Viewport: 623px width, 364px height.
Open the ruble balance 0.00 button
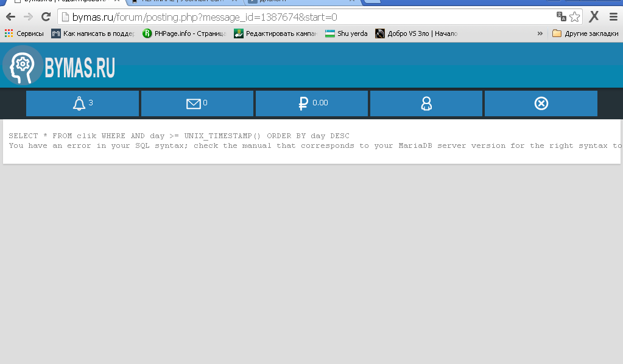[312, 103]
